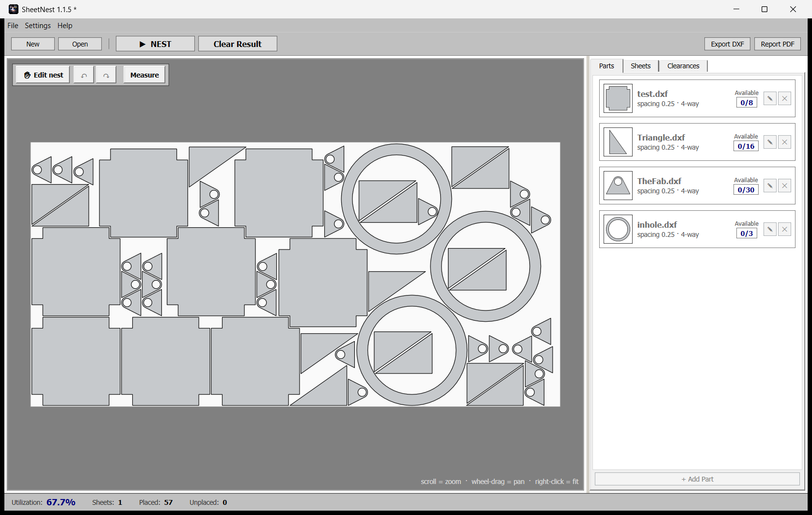The width and height of the screenshot is (812, 515).
Task: Click the right-click = fit hint text
Action: [x=557, y=482]
